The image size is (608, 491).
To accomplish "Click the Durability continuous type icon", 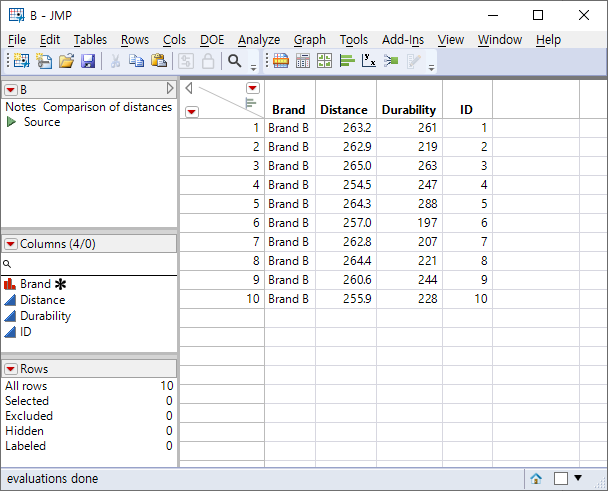I will point(10,316).
